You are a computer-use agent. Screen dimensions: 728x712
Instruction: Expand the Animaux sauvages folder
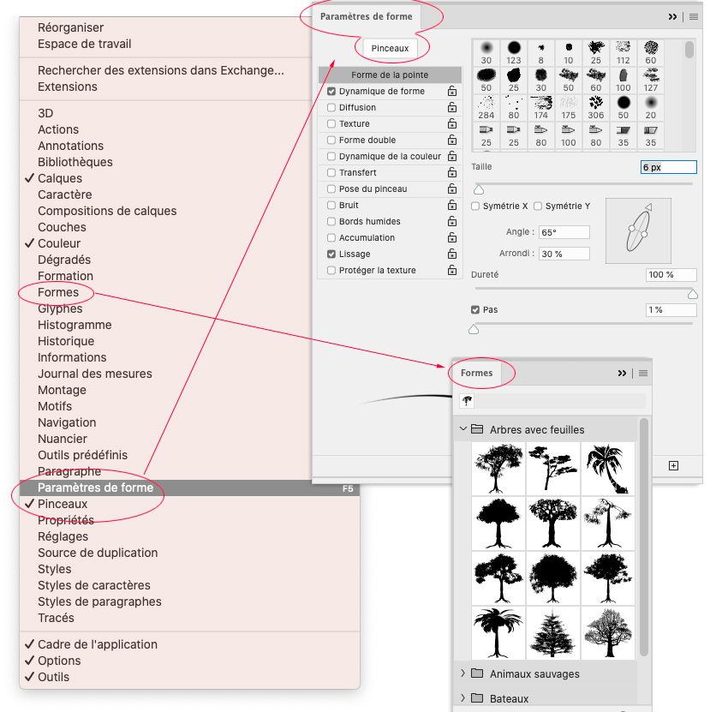(x=462, y=673)
